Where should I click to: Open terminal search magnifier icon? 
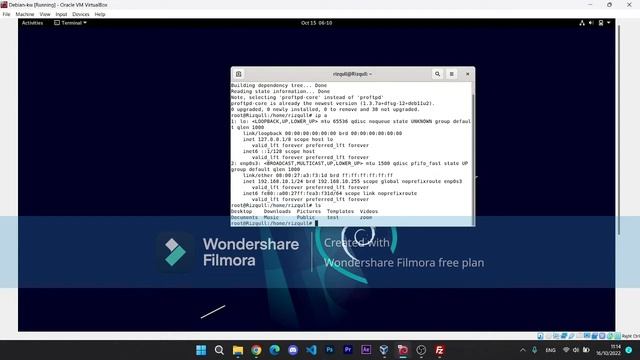tap(438, 74)
